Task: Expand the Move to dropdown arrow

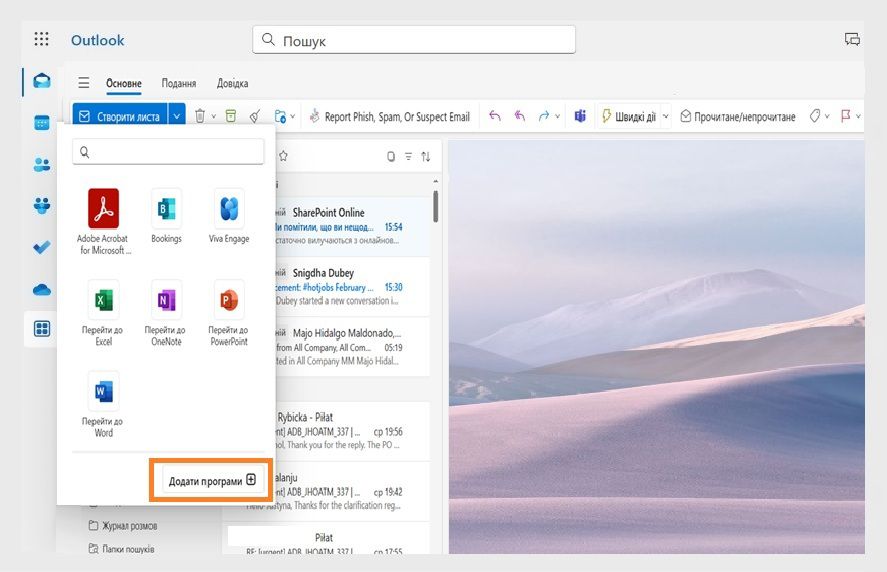Action: click(x=292, y=117)
